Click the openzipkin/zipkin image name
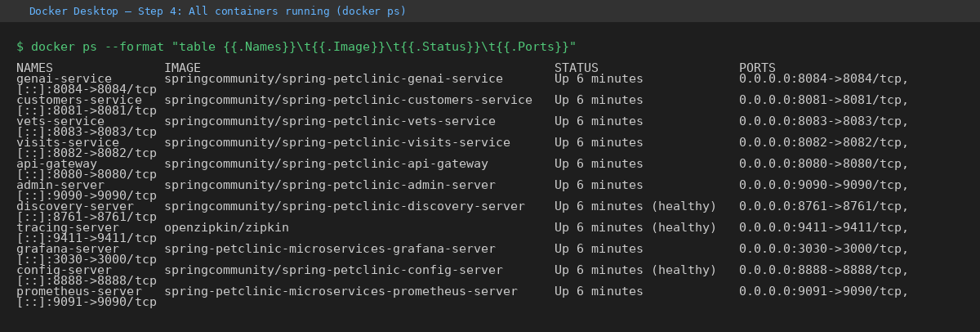 (x=226, y=227)
